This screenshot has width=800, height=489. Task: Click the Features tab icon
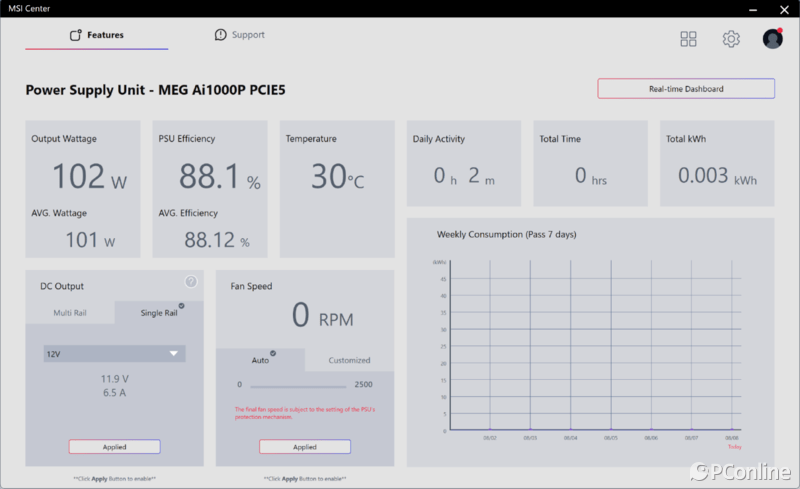76,35
